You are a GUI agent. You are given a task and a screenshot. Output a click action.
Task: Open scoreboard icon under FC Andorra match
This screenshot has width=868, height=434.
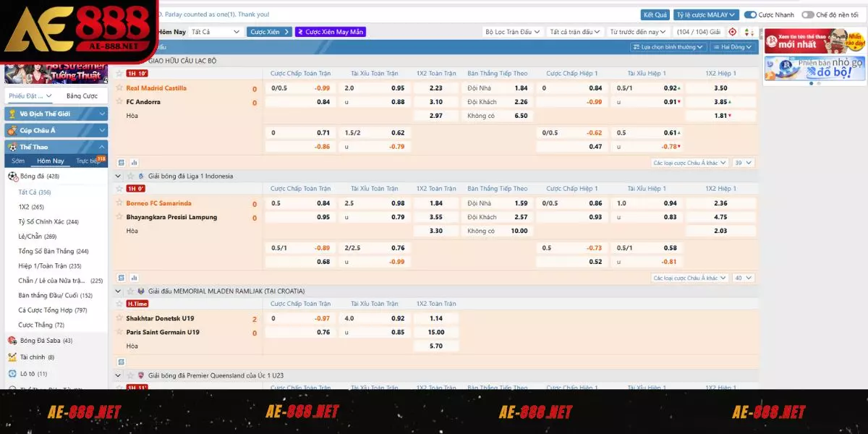pyautogui.click(x=122, y=163)
